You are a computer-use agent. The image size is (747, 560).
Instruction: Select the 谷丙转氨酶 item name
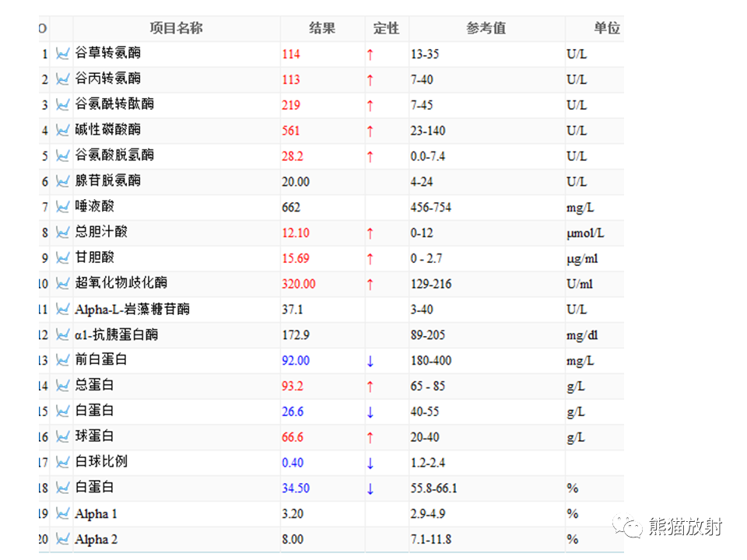(107, 78)
